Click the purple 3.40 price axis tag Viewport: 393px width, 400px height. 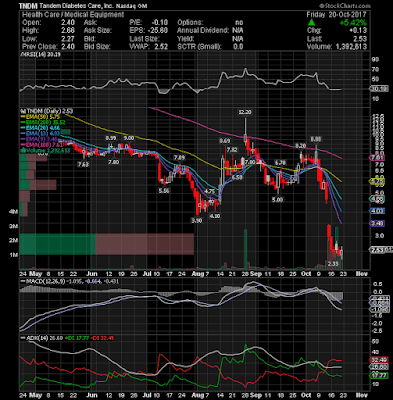tap(379, 223)
